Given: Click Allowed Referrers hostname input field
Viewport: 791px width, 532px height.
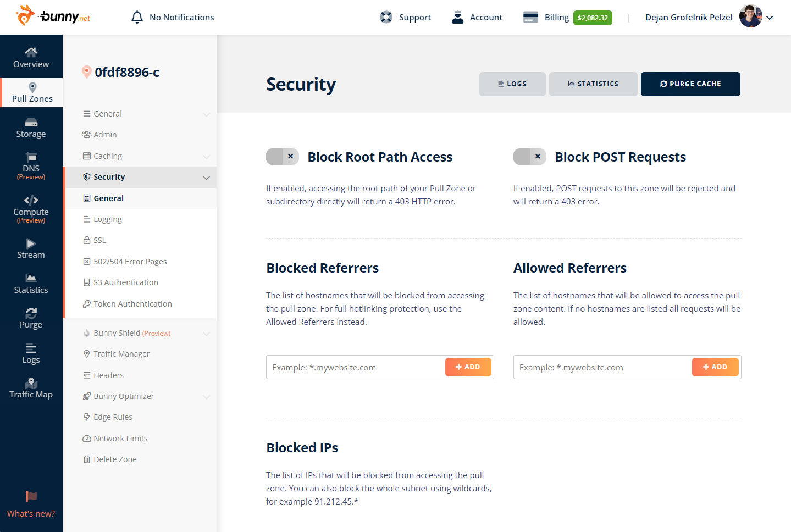Looking at the screenshot, I should pyautogui.click(x=602, y=367).
